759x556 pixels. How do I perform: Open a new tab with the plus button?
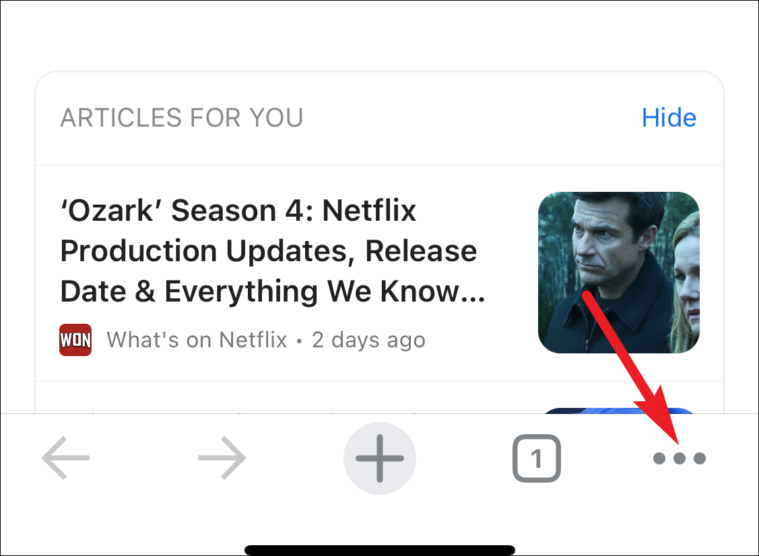point(380,458)
